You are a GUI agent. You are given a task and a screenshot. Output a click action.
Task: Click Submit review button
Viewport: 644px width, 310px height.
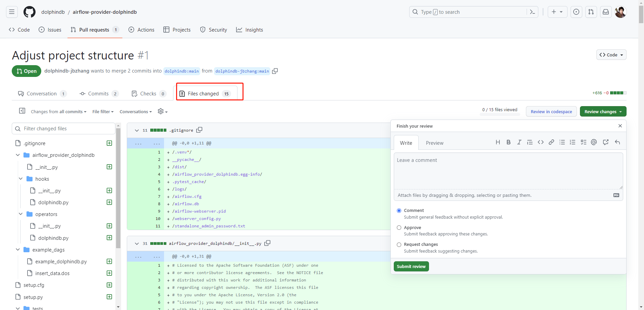411,266
